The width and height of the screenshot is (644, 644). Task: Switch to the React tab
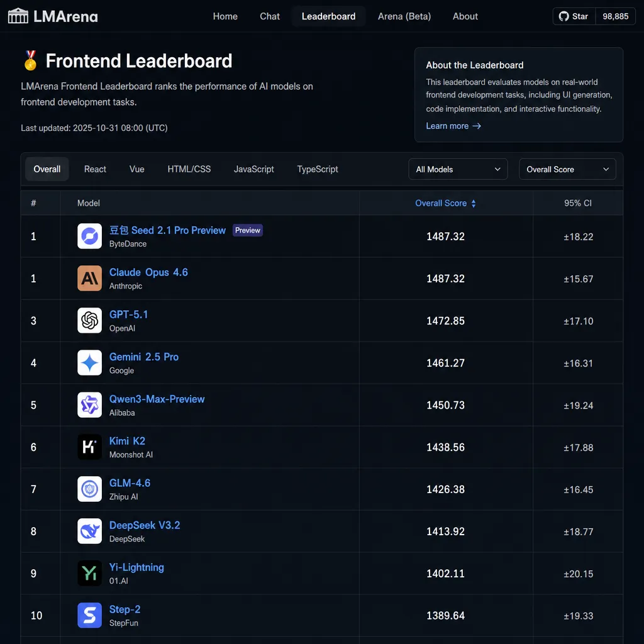pos(95,169)
